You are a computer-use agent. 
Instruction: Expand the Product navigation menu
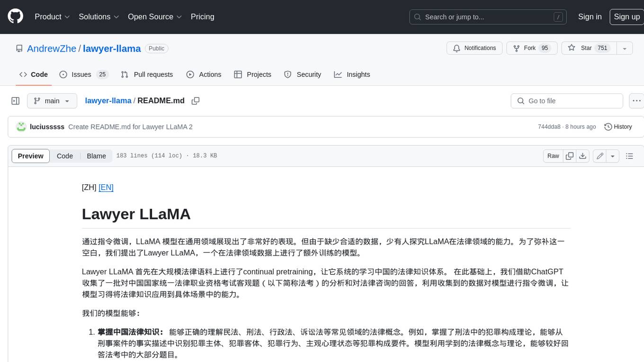tap(52, 17)
